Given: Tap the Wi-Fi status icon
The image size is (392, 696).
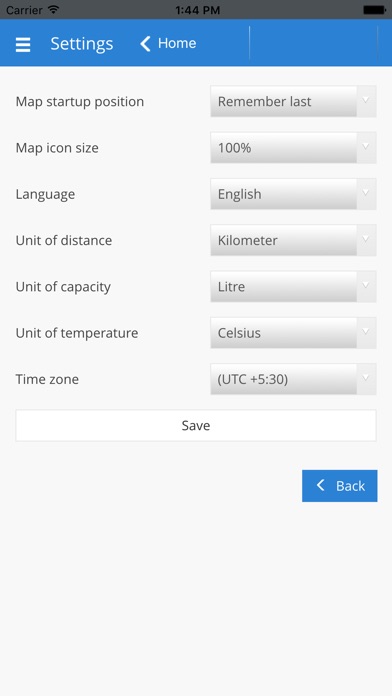Looking at the screenshot, I should coord(53,9).
